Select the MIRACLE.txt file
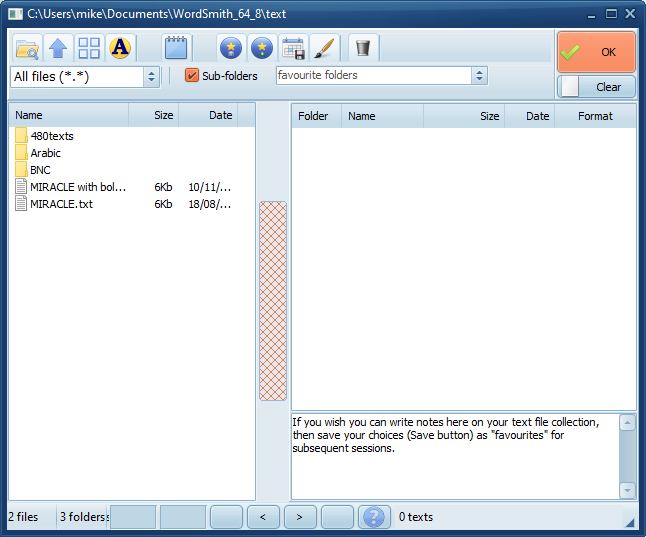 pyautogui.click(x=61, y=204)
